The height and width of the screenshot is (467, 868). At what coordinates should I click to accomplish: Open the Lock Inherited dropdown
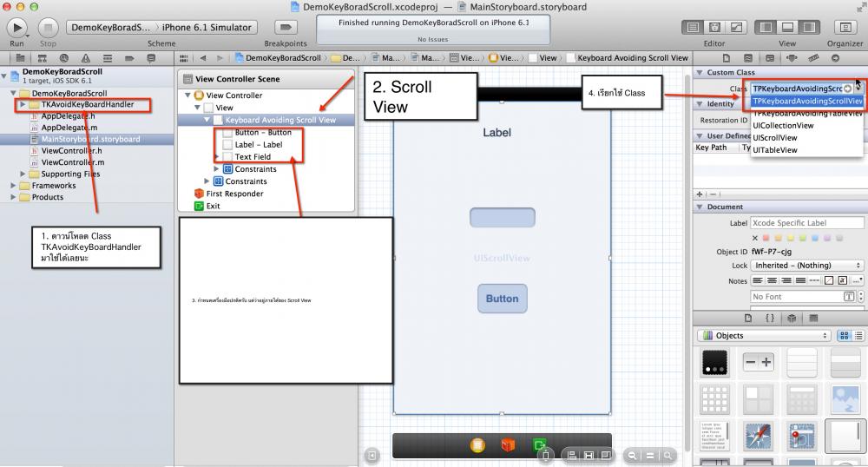[x=807, y=266]
